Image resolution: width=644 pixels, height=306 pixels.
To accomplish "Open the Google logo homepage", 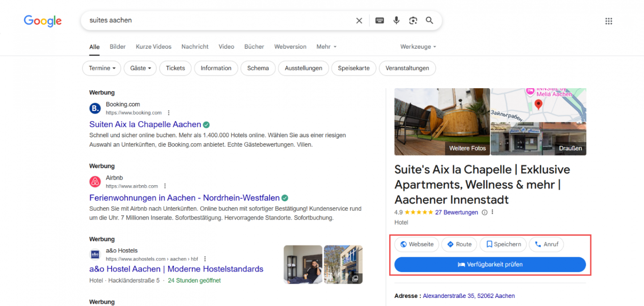I will 42,21.
